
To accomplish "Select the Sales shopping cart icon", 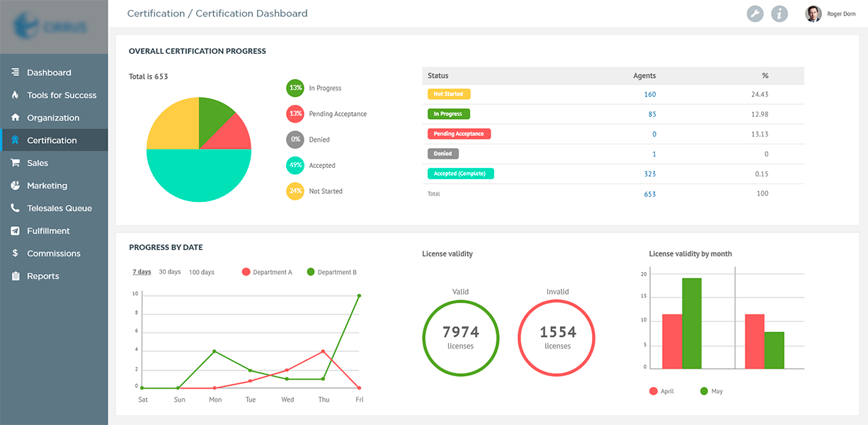I will (15, 163).
